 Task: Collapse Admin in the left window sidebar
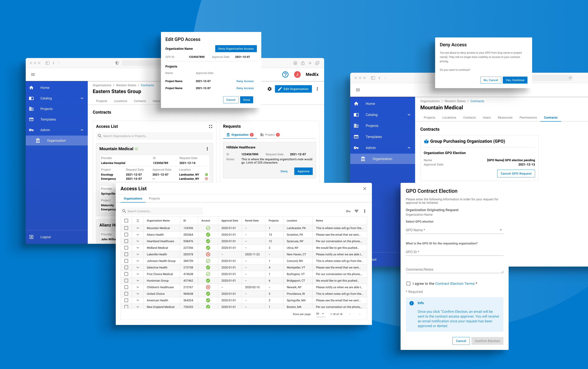point(82,130)
